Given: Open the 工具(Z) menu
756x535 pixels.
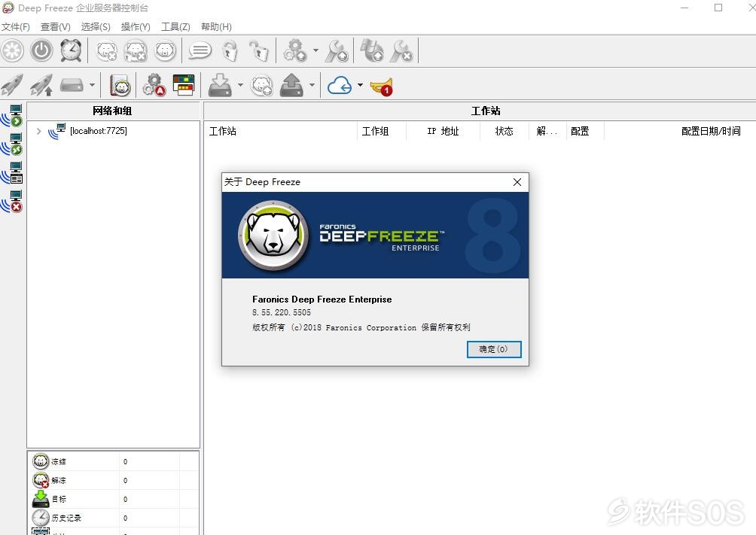Looking at the screenshot, I should 175,27.
